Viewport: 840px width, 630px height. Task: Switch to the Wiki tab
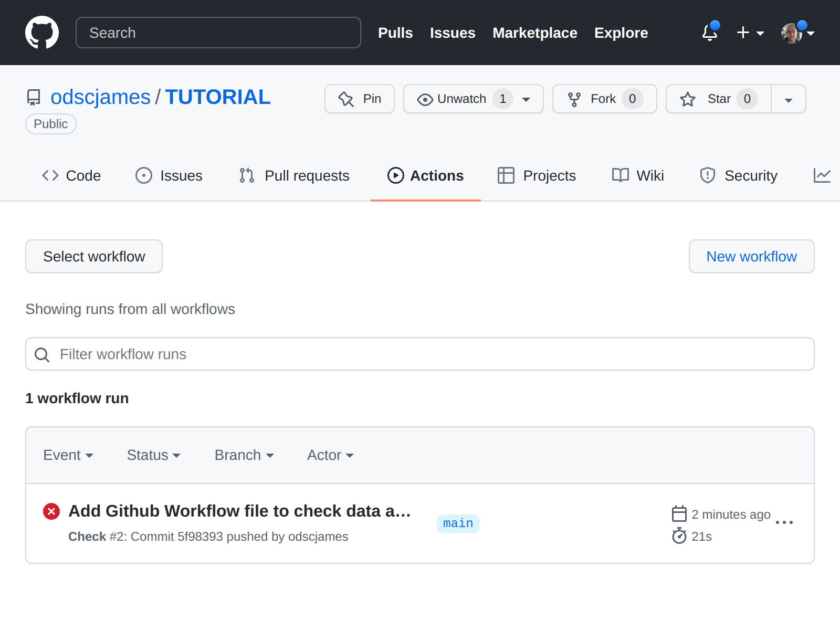(x=638, y=175)
